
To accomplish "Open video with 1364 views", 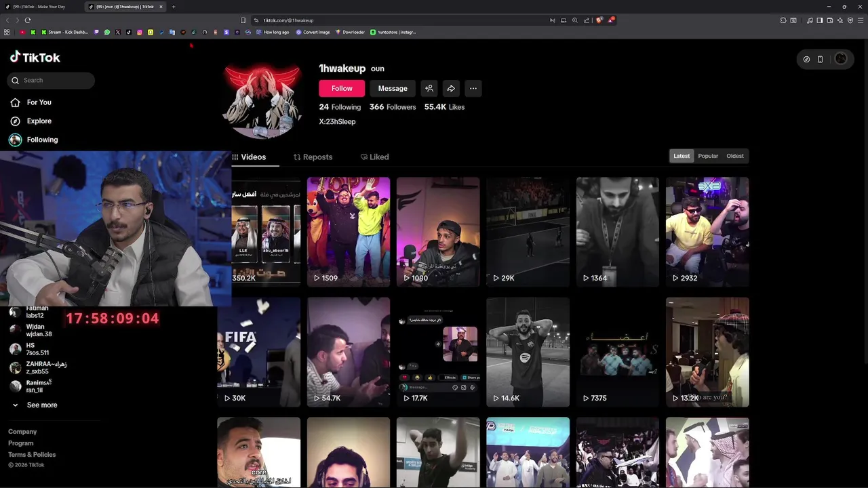I will point(617,232).
